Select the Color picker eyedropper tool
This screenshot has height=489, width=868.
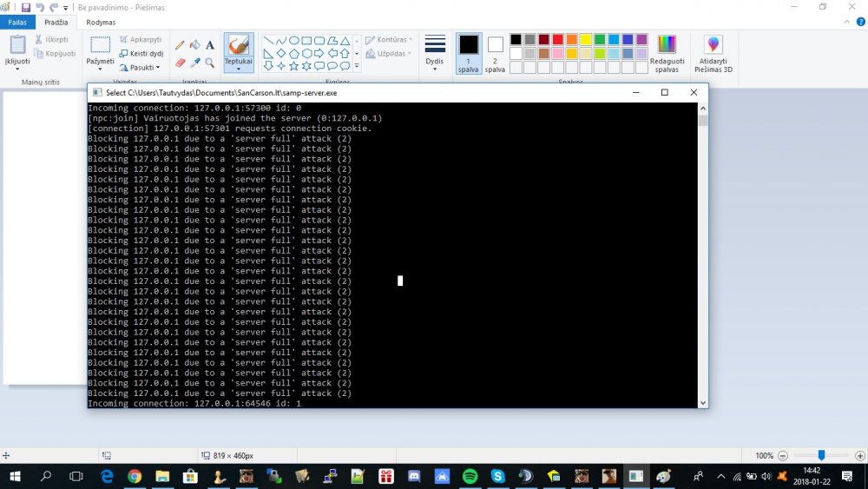point(194,63)
